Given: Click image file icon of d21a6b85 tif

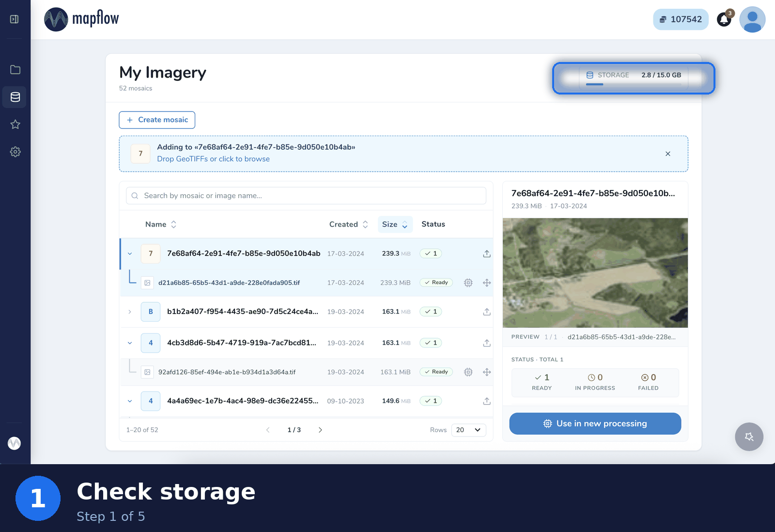Looking at the screenshot, I should point(147,283).
